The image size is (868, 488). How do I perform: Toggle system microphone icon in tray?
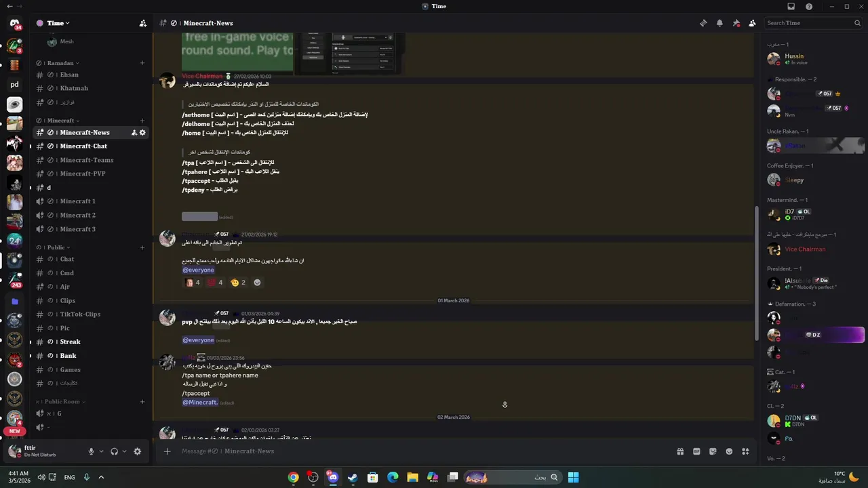pos(86,477)
